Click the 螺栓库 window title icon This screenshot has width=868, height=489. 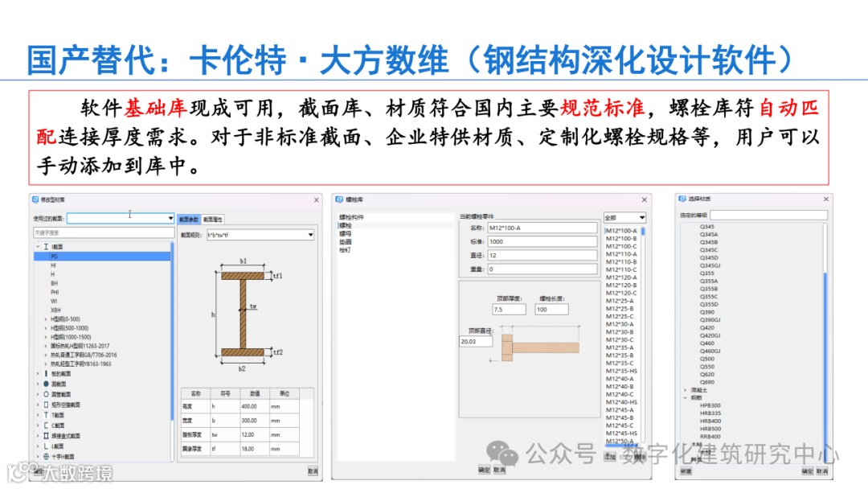coord(339,199)
